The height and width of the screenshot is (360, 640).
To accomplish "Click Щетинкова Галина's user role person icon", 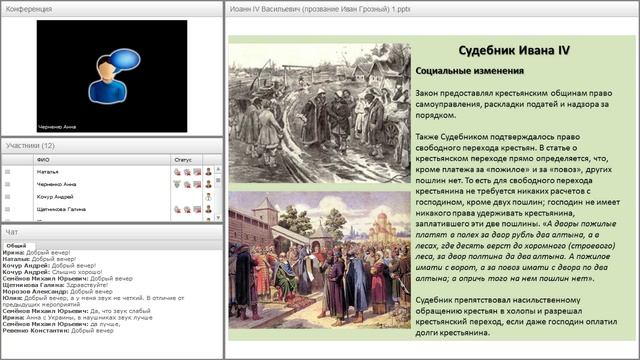I will pos(209,209).
